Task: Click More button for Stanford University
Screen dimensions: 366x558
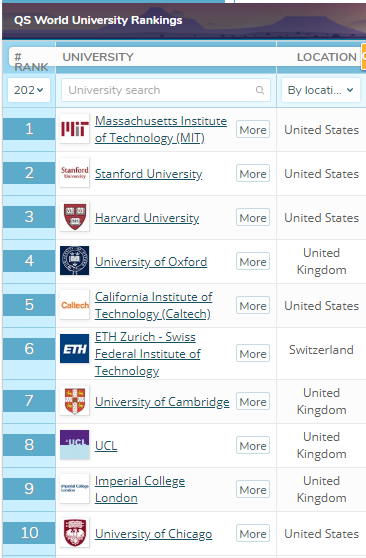Action: 253,174
